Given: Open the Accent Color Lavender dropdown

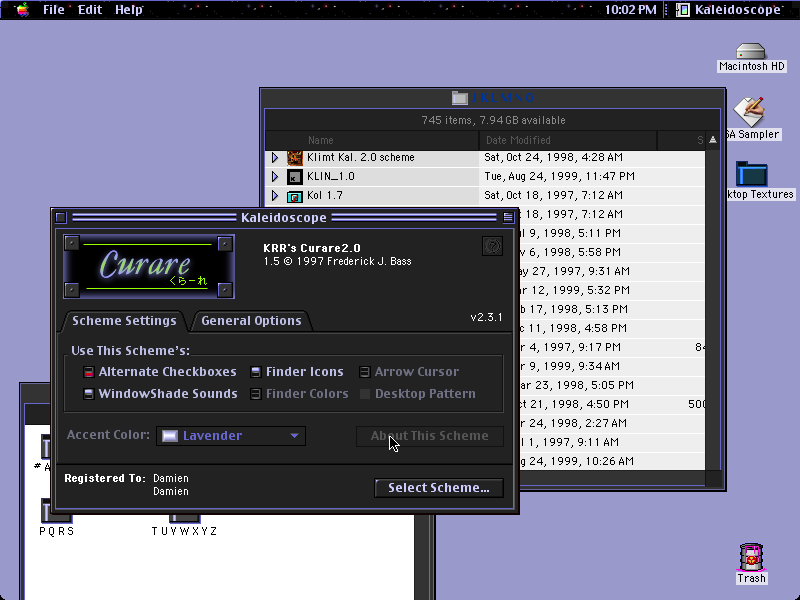Looking at the screenshot, I should pyautogui.click(x=231, y=436).
